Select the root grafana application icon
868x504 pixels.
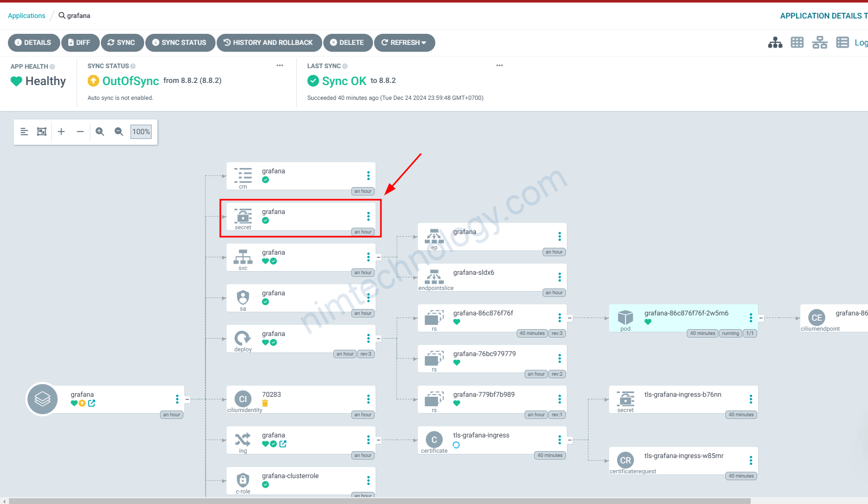point(42,399)
